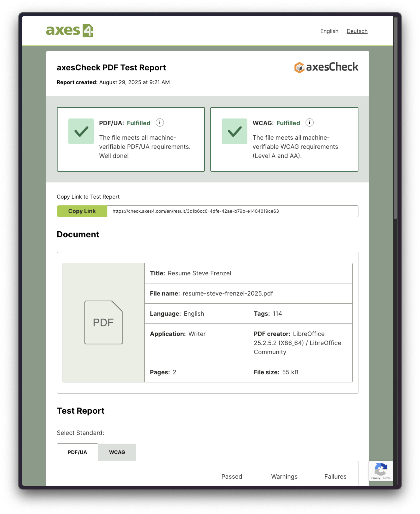Click the reCAPTCHA Privacy link

point(375,478)
